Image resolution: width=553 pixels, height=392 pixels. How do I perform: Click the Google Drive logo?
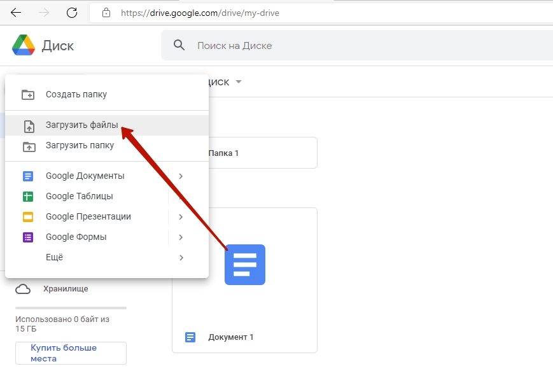pyautogui.click(x=24, y=45)
